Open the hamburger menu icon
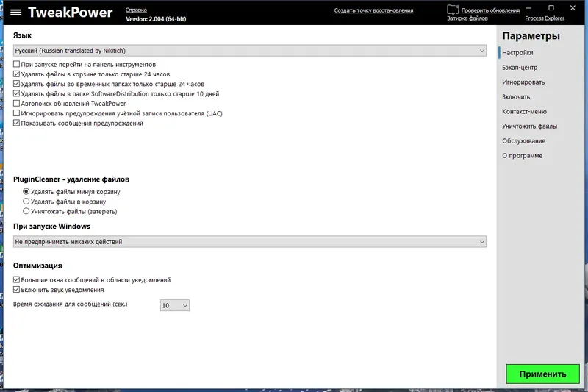The image size is (588, 392). pos(15,13)
